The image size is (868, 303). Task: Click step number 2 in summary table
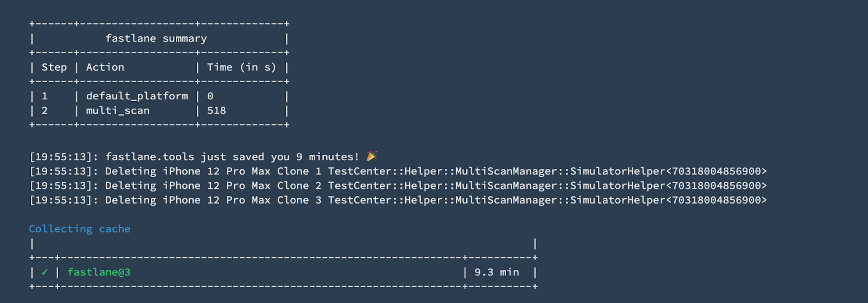click(x=44, y=111)
